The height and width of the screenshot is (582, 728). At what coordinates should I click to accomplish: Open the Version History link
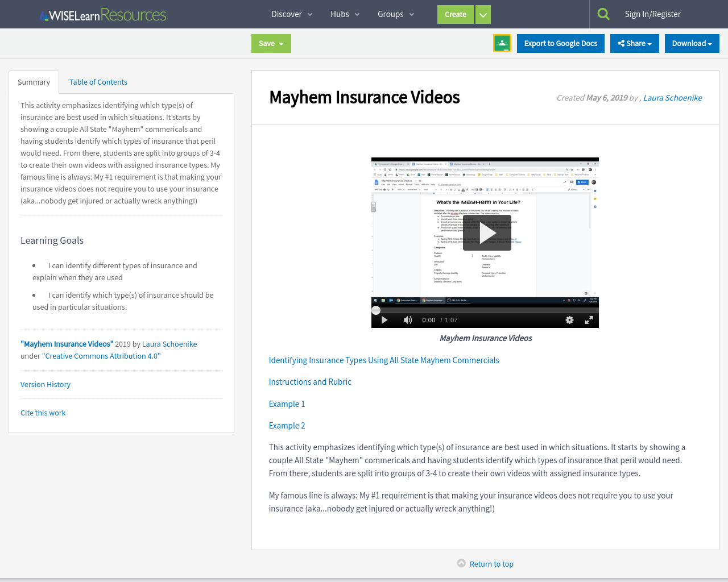pyautogui.click(x=45, y=384)
